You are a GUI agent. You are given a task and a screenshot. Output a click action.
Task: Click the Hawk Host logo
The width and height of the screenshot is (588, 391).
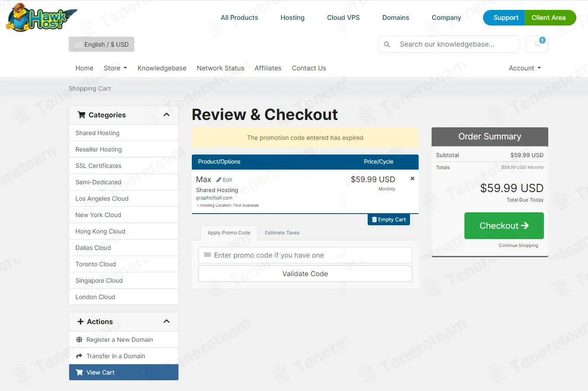(42, 18)
